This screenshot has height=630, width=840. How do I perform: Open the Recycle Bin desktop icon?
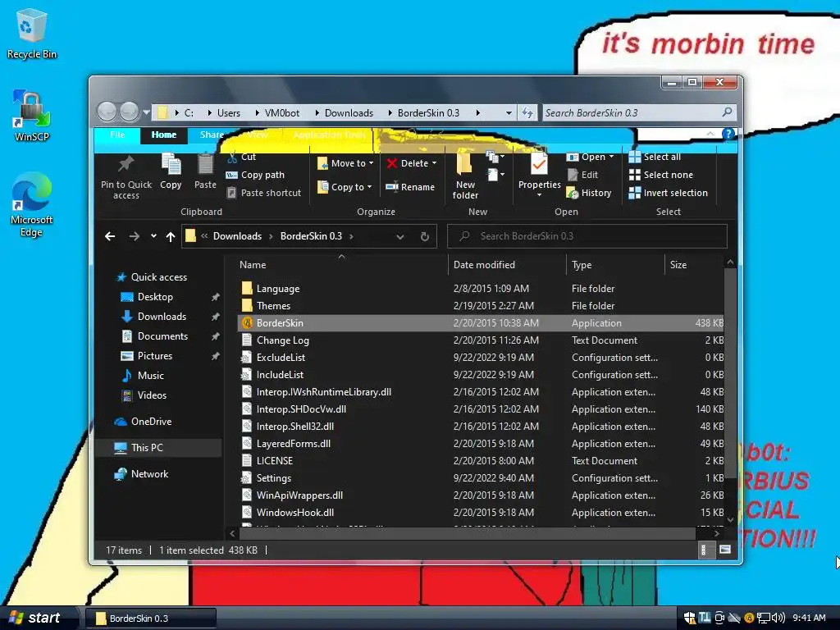[32, 34]
